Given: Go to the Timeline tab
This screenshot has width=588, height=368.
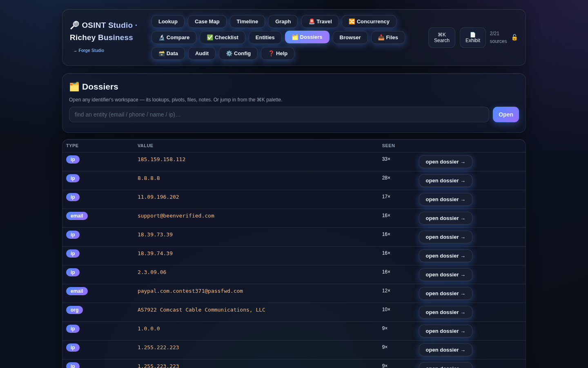Looking at the screenshot, I should click(x=247, y=22).
